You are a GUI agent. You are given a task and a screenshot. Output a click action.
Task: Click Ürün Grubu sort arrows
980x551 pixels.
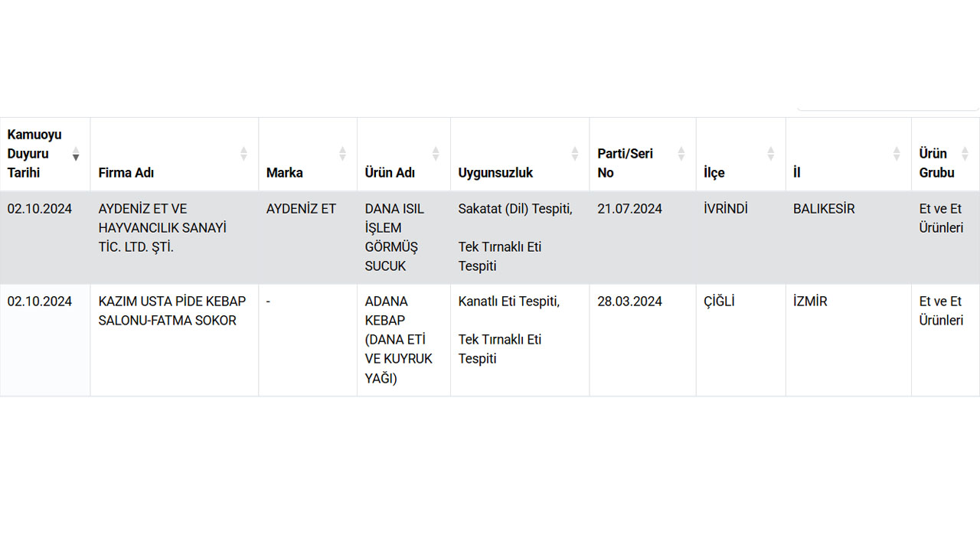[x=965, y=154]
